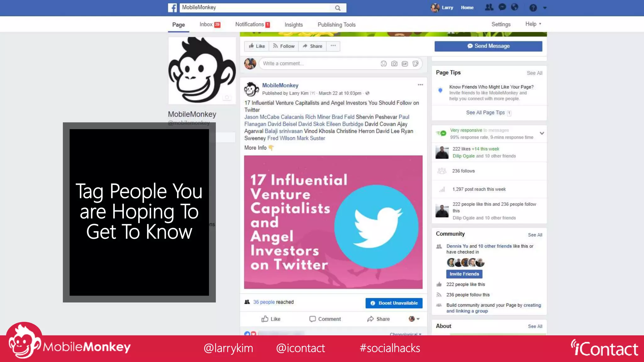Open the post options ellipsis menu

pos(420,85)
